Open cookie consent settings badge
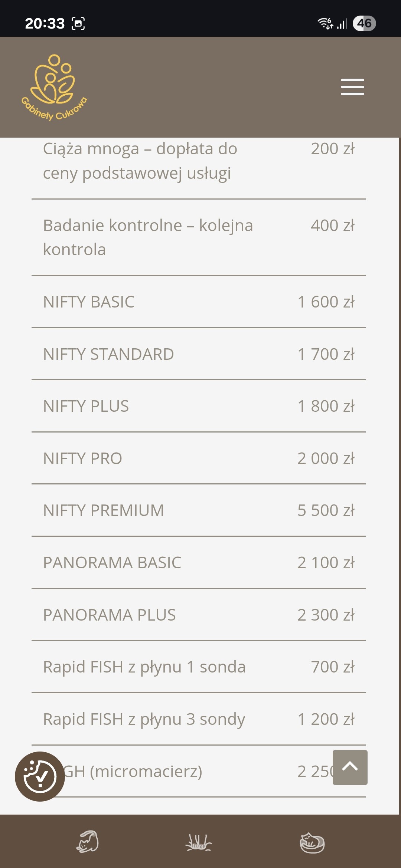 click(x=40, y=776)
